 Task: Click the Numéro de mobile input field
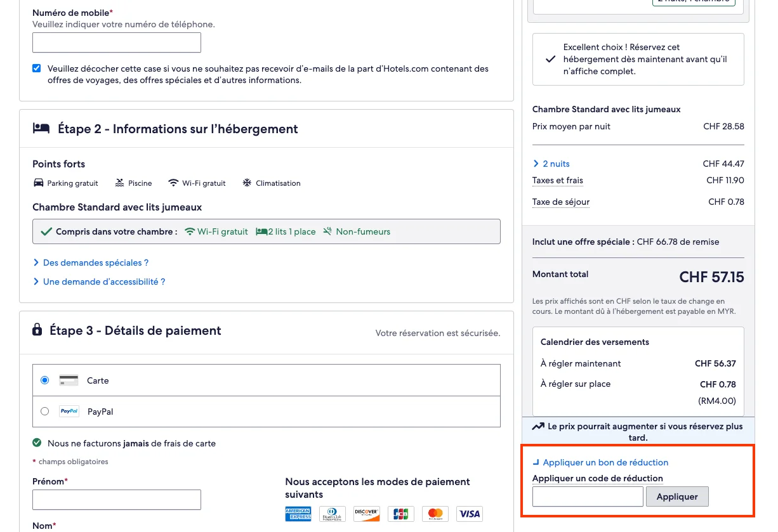tap(117, 42)
